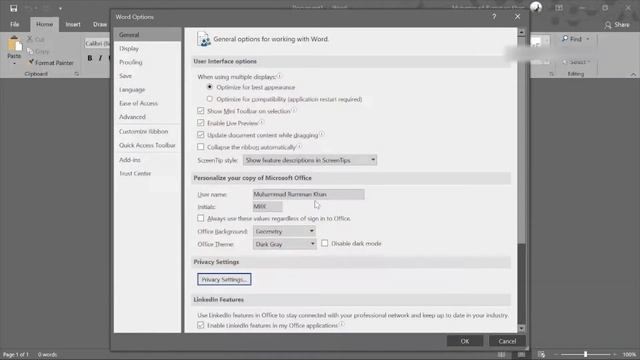Check Always use these values regardless of sign in
640x360 pixels.
click(200, 218)
